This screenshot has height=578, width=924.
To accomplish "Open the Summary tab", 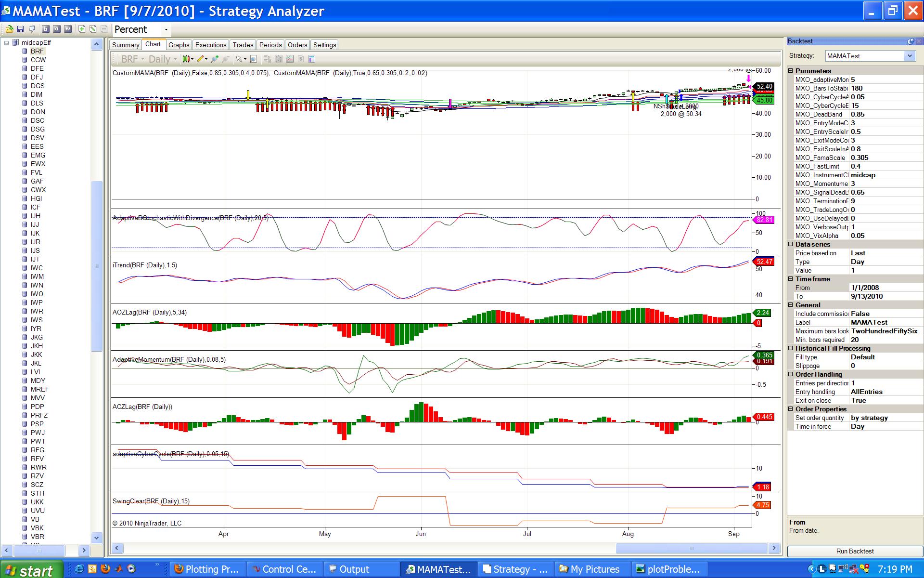I will (x=126, y=45).
